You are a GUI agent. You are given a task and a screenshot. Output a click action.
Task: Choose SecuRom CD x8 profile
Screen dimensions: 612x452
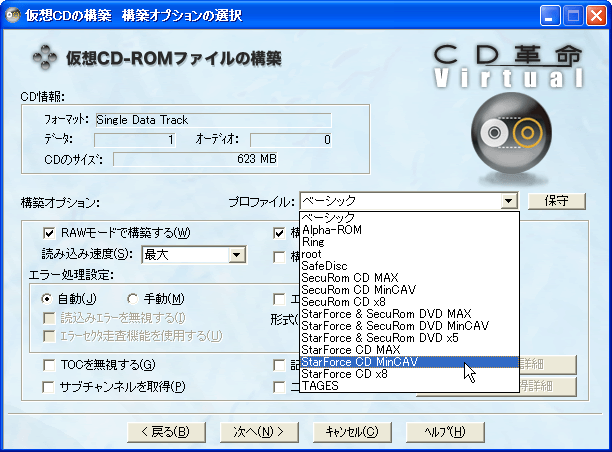[x=409, y=302]
